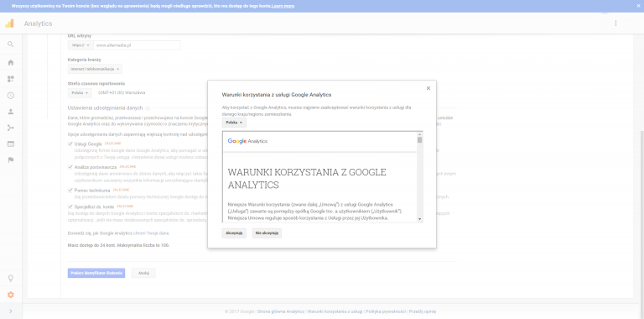Image resolution: width=644 pixels, height=319 pixels.
Task: Open the Customization dashboard icon
Action: (11, 79)
